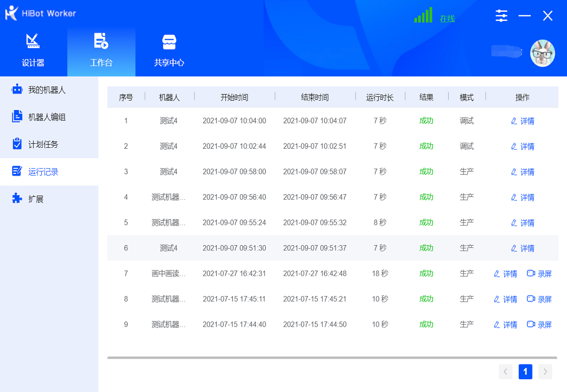Go to the next page arrow
Screen dimensions: 567x392
coord(545,372)
